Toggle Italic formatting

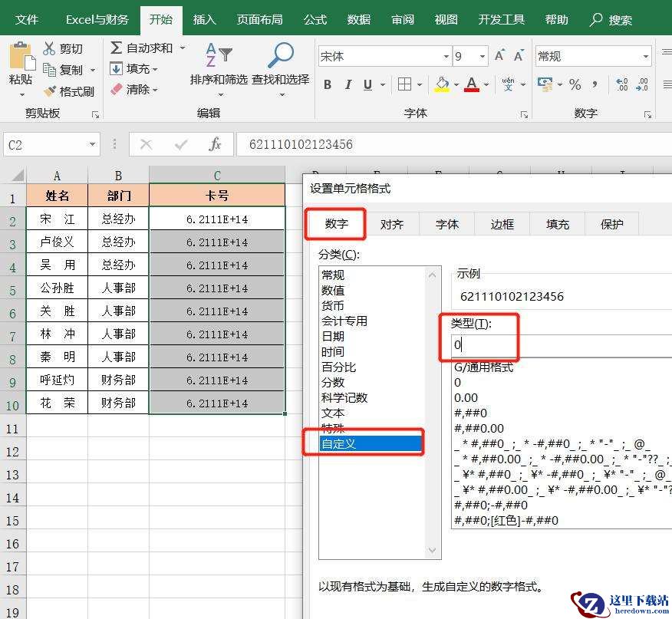click(348, 85)
